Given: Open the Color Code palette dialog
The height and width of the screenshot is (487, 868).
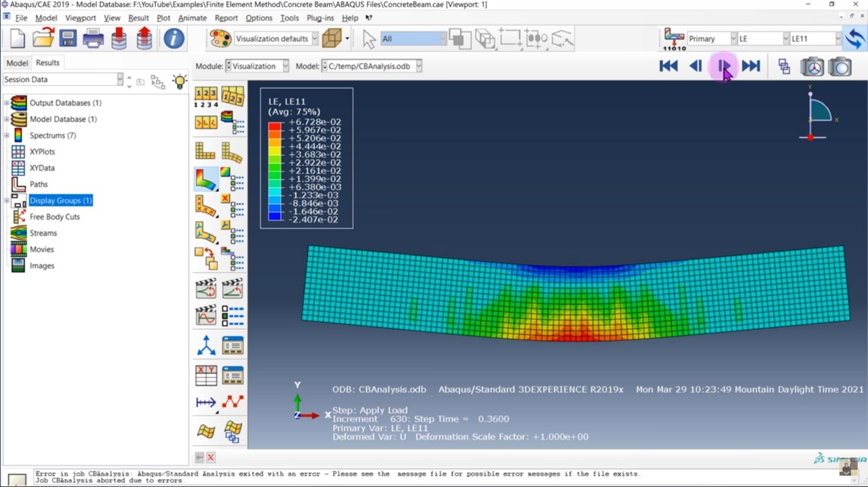Looking at the screenshot, I should coord(221,39).
